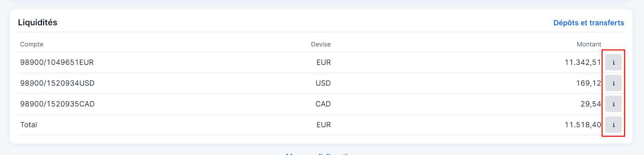The image size is (644, 155).
Task: Select account 98900/1520935CAD
Action: [x=57, y=104]
